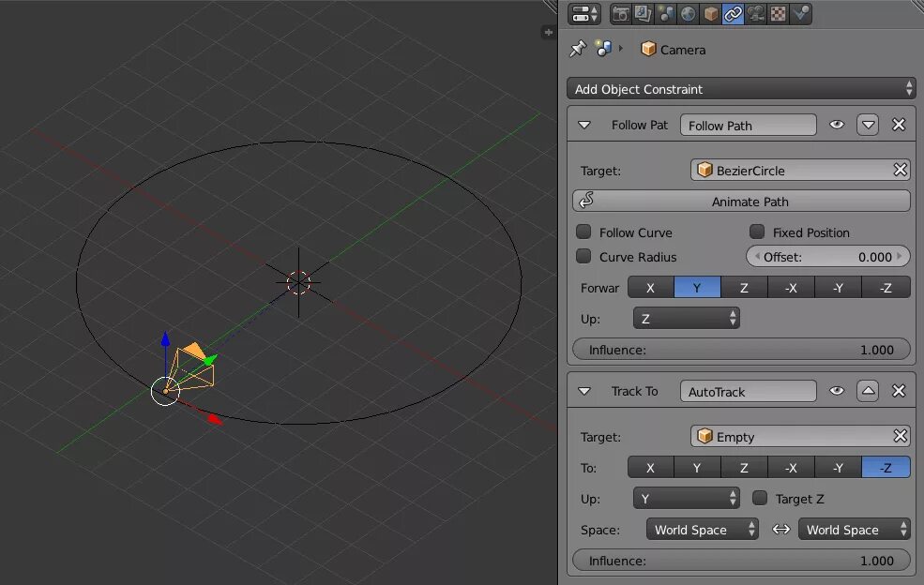Increase Offset with right arrow
Image resolution: width=924 pixels, height=585 pixels.
pos(900,256)
